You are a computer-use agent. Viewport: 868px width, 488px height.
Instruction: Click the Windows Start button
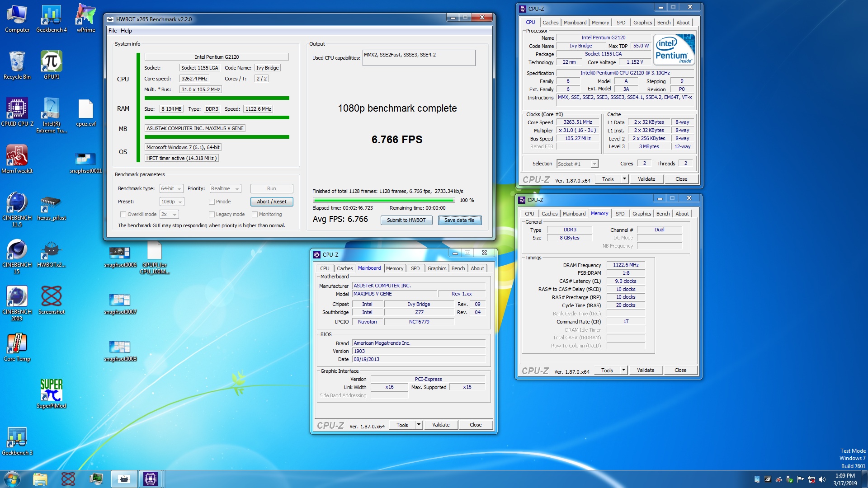tap(12, 479)
